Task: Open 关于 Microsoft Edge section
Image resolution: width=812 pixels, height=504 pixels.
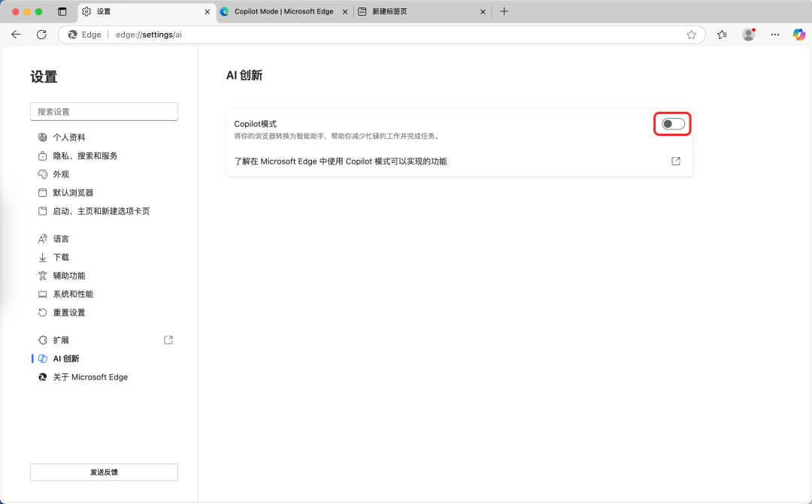Action: [x=104, y=377]
